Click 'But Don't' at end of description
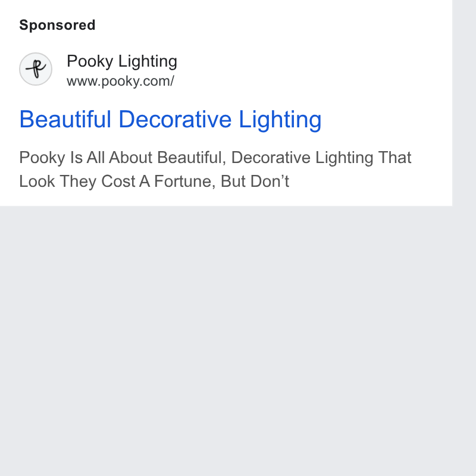This screenshot has width=476, height=476. 255,181
